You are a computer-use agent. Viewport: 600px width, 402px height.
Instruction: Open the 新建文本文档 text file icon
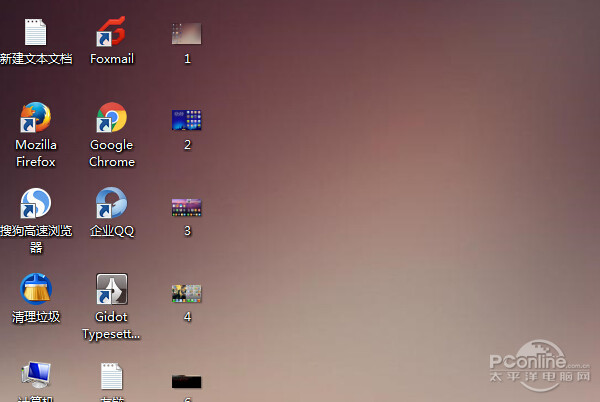point(35,32)
